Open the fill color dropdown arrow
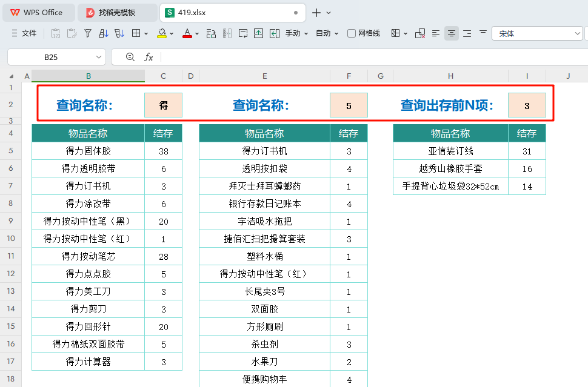This screenshot has width=588, height=387. click(172, 34)
